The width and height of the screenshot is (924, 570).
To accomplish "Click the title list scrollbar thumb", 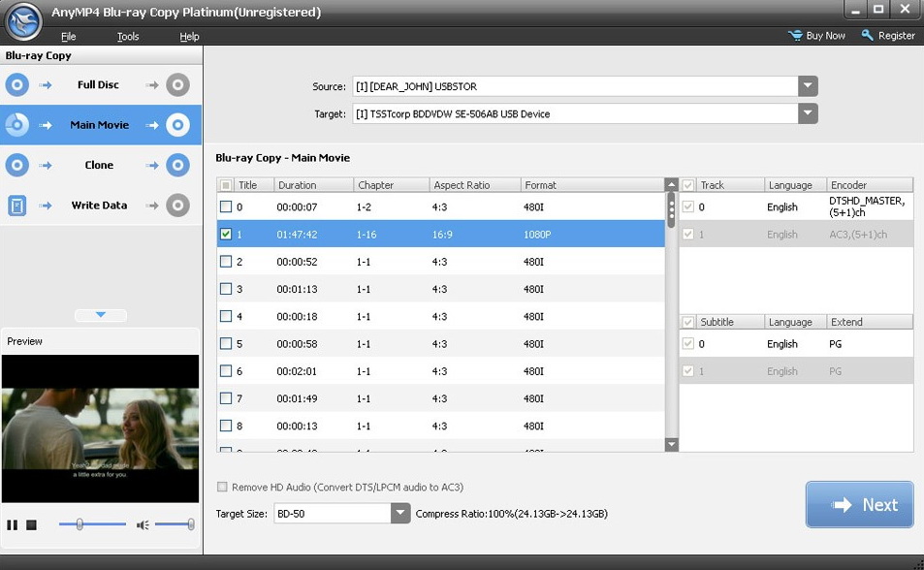I will 671,209.
